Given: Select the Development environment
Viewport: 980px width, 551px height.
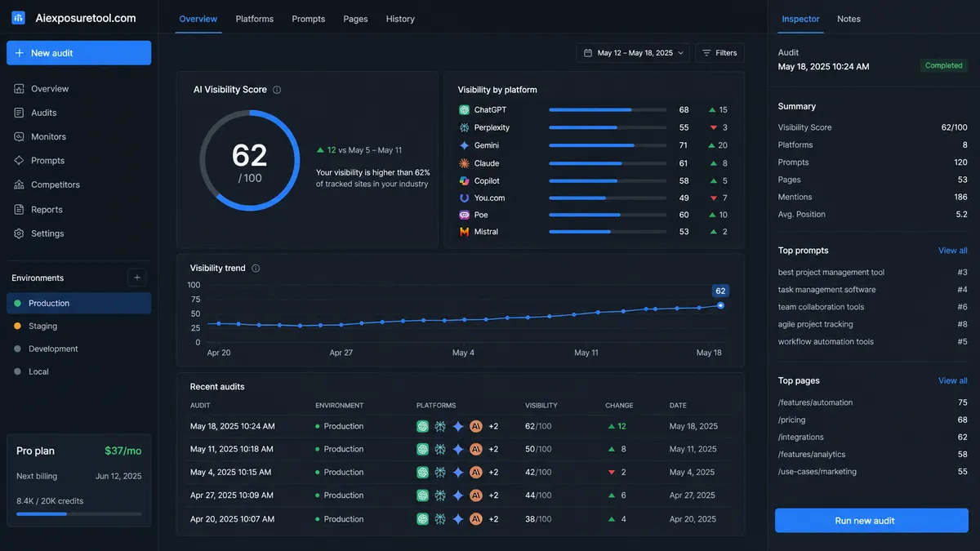Looking at the screenshot, I should tap(78, 349).
